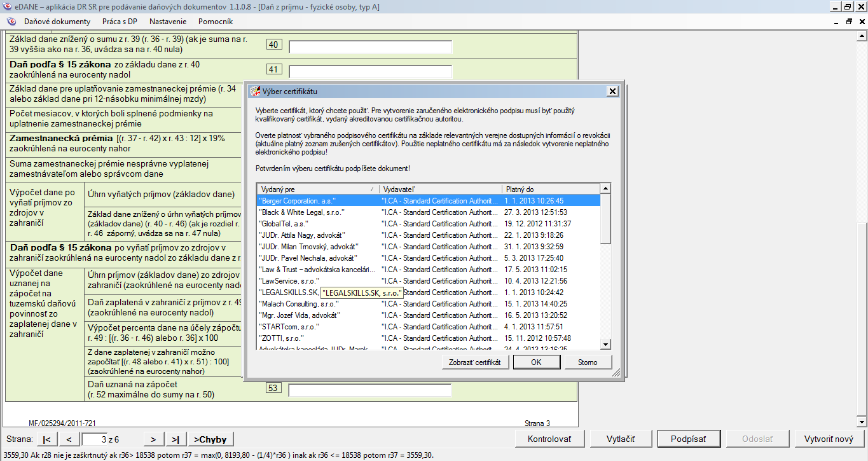Select the "ZOTTI, s.r.o." certificate
Viewport: 868px width, 461px height.
tap(429, 338)
